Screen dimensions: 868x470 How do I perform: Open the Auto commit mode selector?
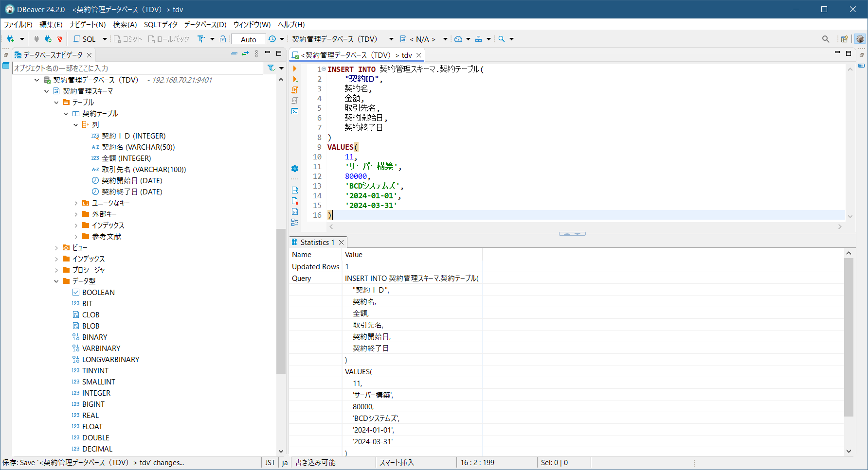248,39
